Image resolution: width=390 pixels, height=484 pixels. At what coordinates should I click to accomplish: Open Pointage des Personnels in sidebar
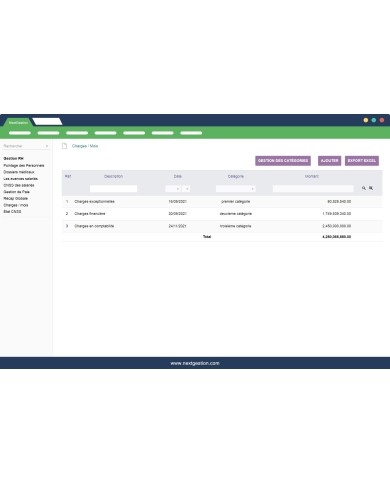coord(24,165)
